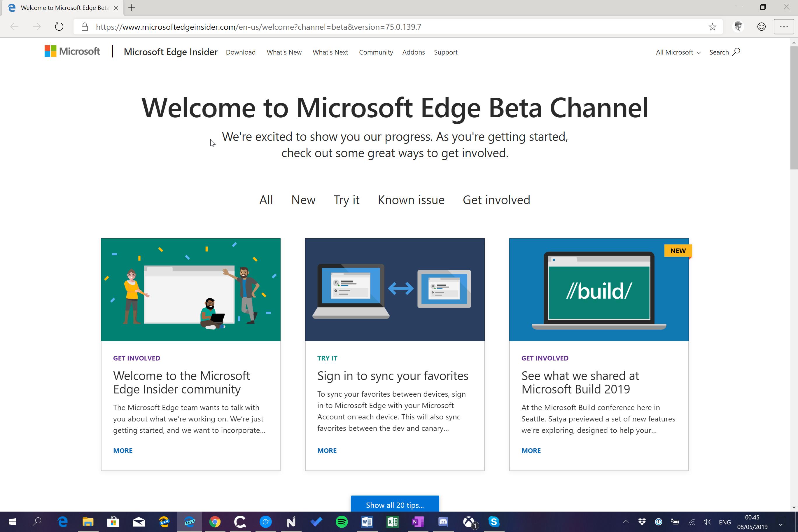Open Word from taskbar
This screenshot has width=798, height=532.
tap(367, 521)
